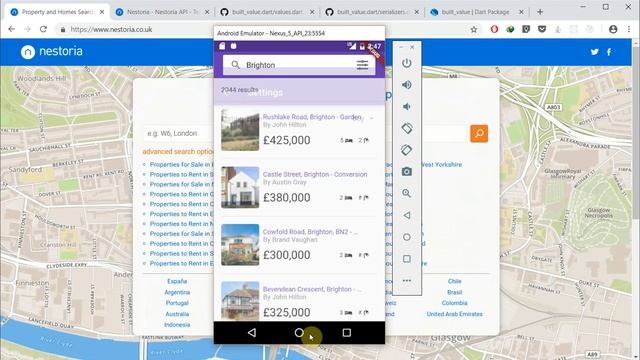Open Indonesia country link
This screenshot has height=360, width=640.
tap(177, 325)
